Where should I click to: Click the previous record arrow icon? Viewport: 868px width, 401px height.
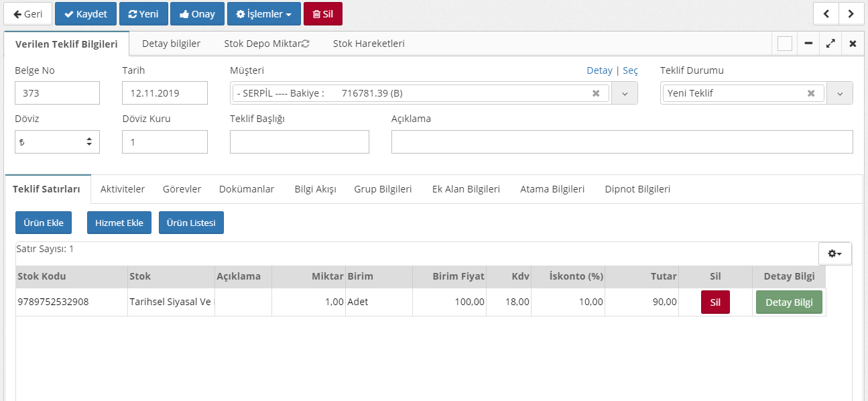[826, 13]
